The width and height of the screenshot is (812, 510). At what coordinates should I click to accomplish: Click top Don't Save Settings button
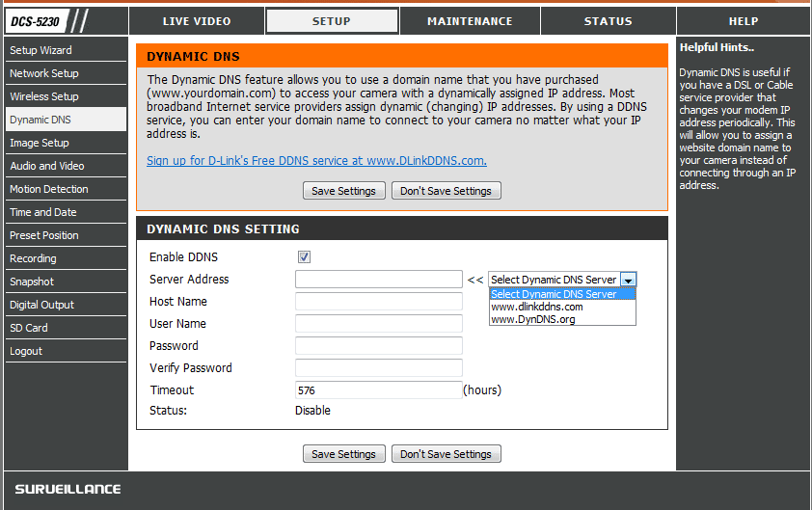(446, 191)
